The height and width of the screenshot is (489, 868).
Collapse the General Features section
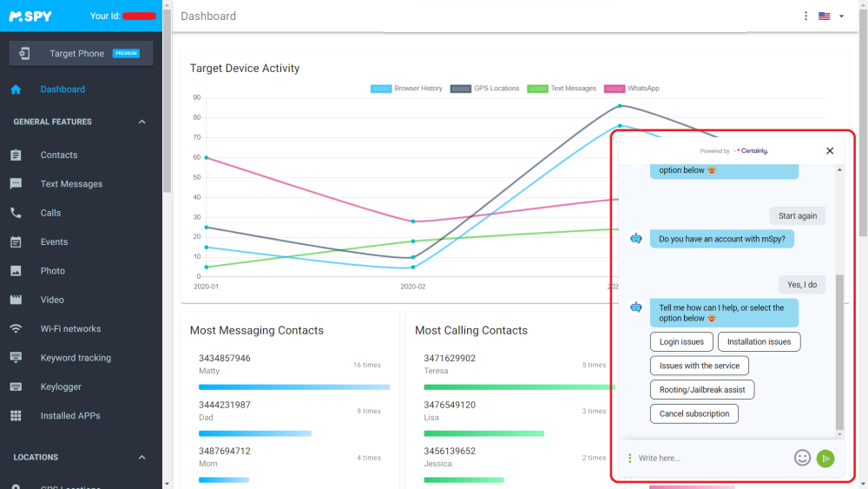(x=141, y=122)
